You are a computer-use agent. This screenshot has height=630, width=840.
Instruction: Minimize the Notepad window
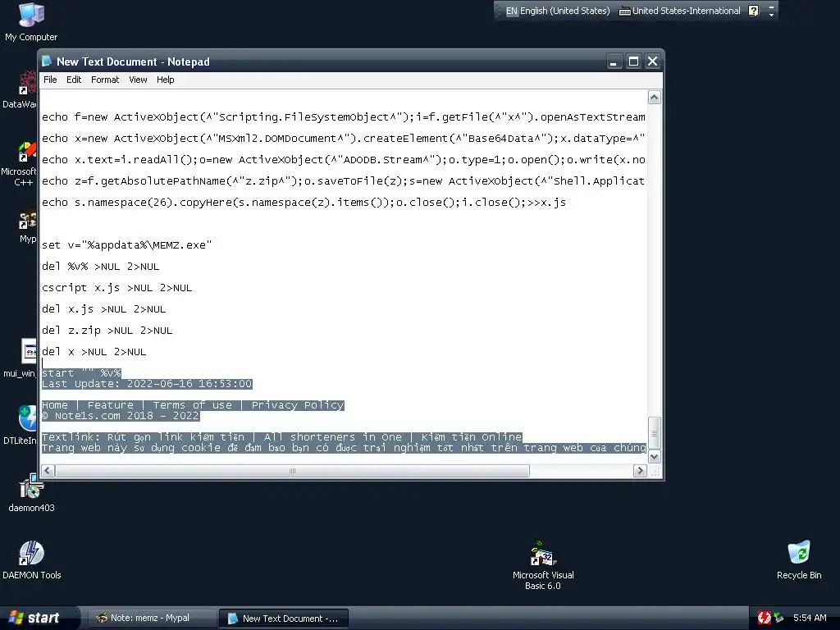pyautogui.click(x=614, y=62)
